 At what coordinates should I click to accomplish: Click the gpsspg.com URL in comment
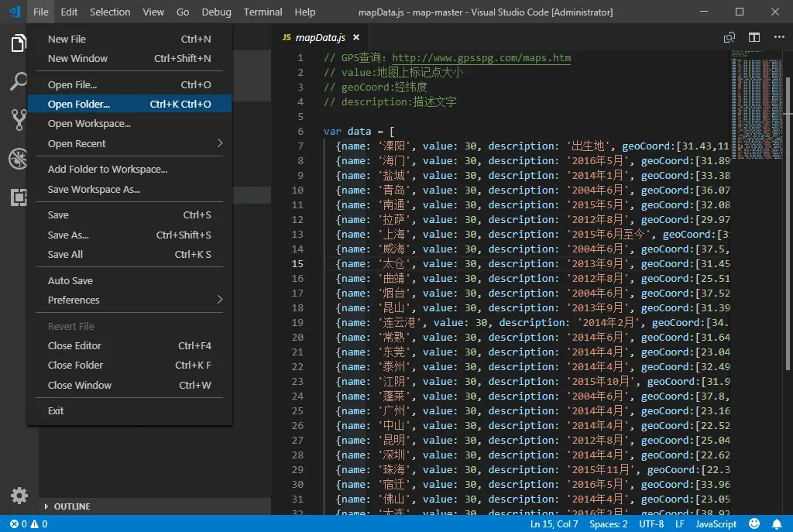tap(482, 58)
